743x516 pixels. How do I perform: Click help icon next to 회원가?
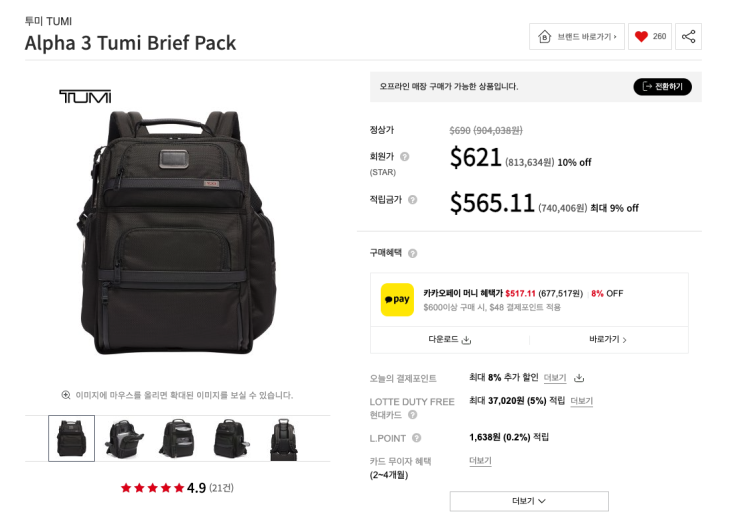[x=404, y=156]
